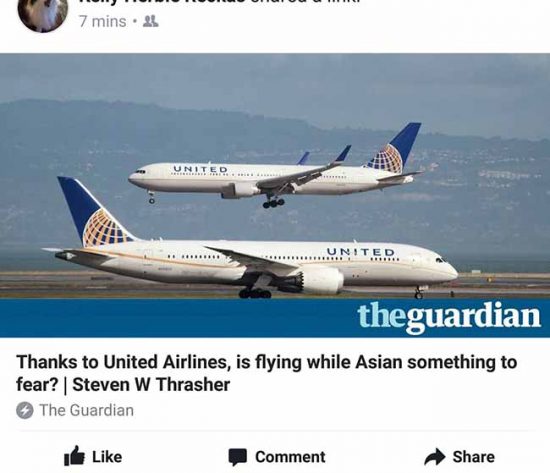This screenshot has height=473, width=550.
Task: Click the blue Guardian banner strip under photo
Action: coord(275,318)
